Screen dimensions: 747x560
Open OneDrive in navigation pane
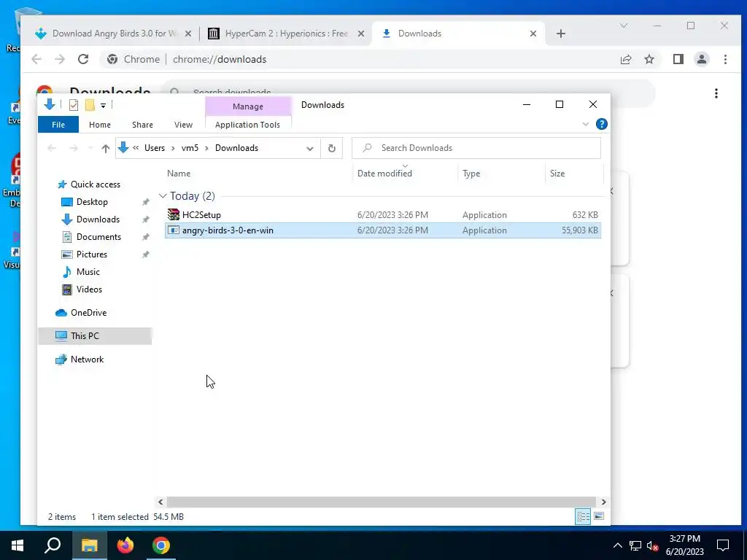pos(88,313)
